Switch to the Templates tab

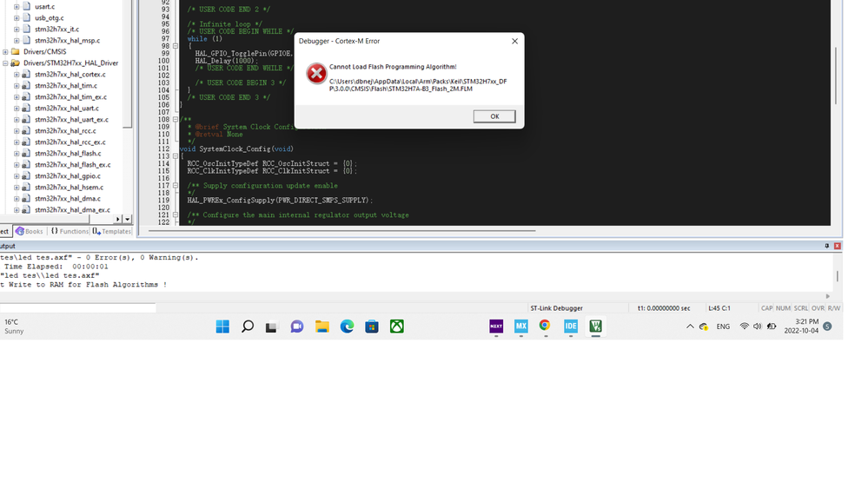click(x=112, y=231)
